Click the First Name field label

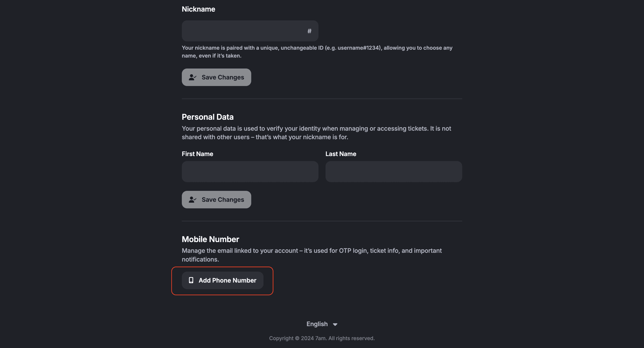197,154
